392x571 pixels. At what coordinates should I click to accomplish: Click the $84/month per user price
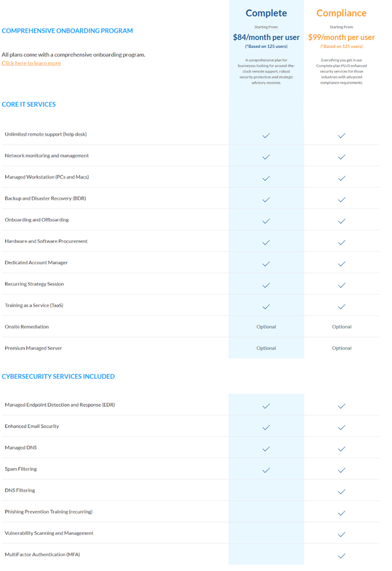click(x=266, y=37)
